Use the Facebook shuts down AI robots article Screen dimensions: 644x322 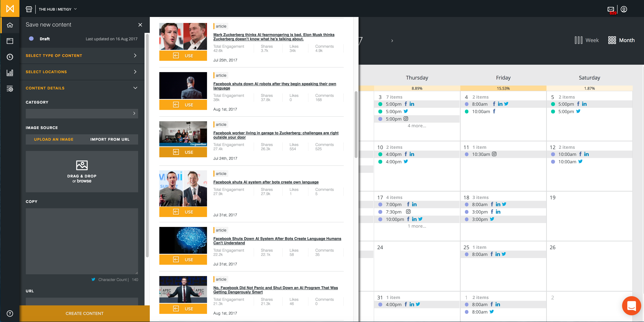183,105
